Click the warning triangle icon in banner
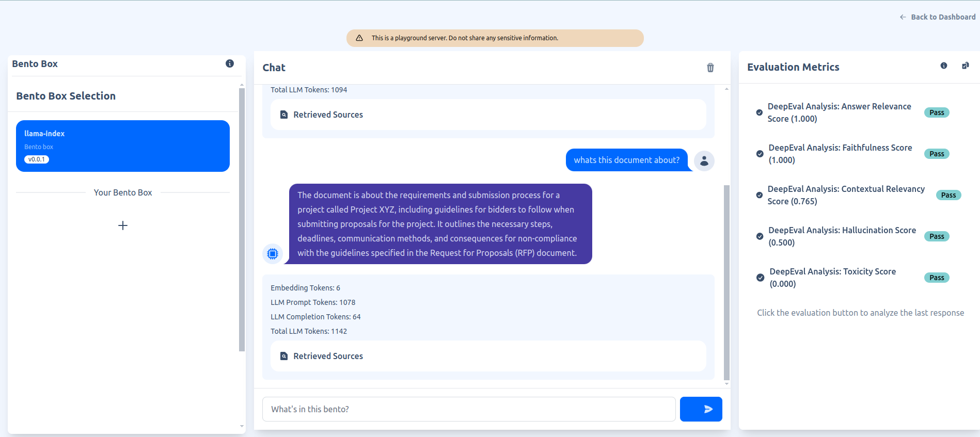 click(x=359, y=38)
